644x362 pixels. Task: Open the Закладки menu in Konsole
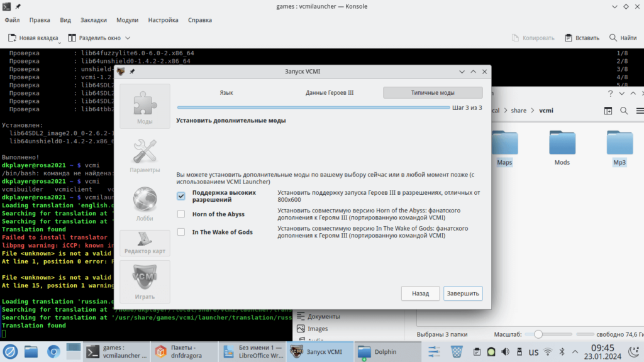point(94,20)
